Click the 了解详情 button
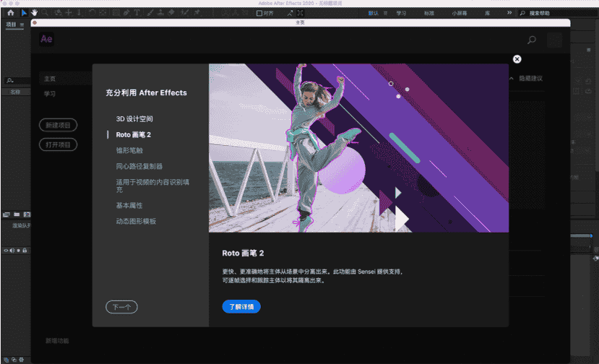The width and height of the screenshot is (599, 364). click(x=241, y=306)
